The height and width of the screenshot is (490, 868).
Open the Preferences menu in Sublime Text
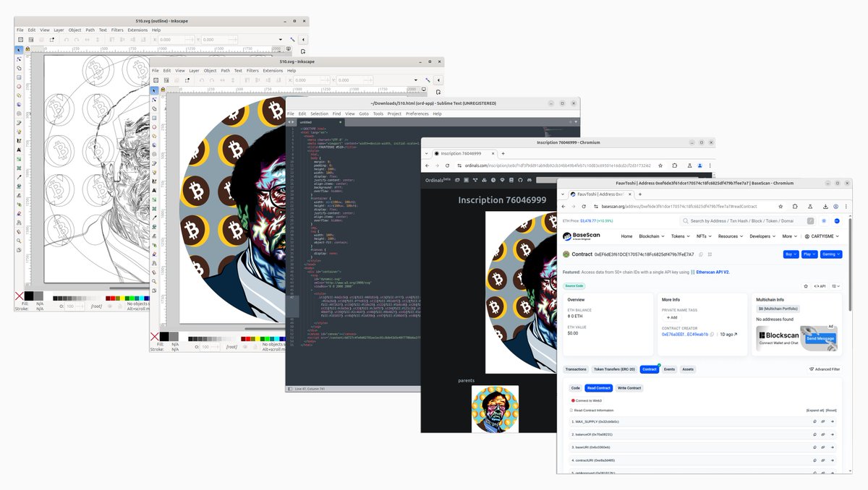coord(417,113)
